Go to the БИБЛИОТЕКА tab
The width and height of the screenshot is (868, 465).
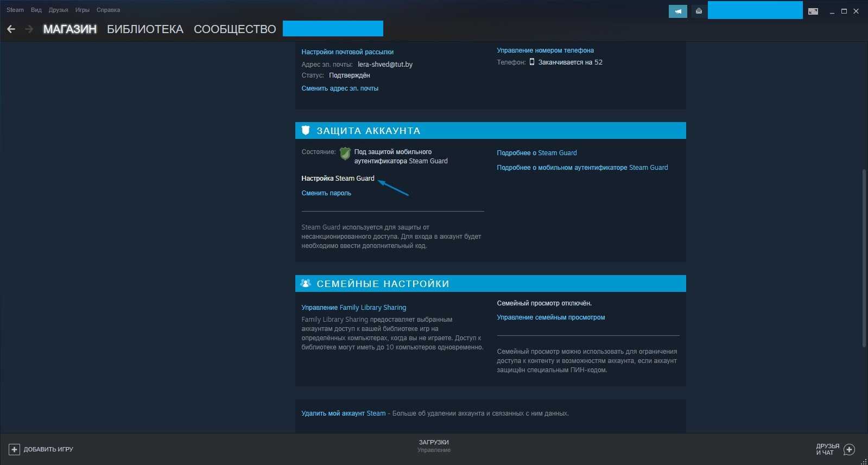[x=145, y=29]
